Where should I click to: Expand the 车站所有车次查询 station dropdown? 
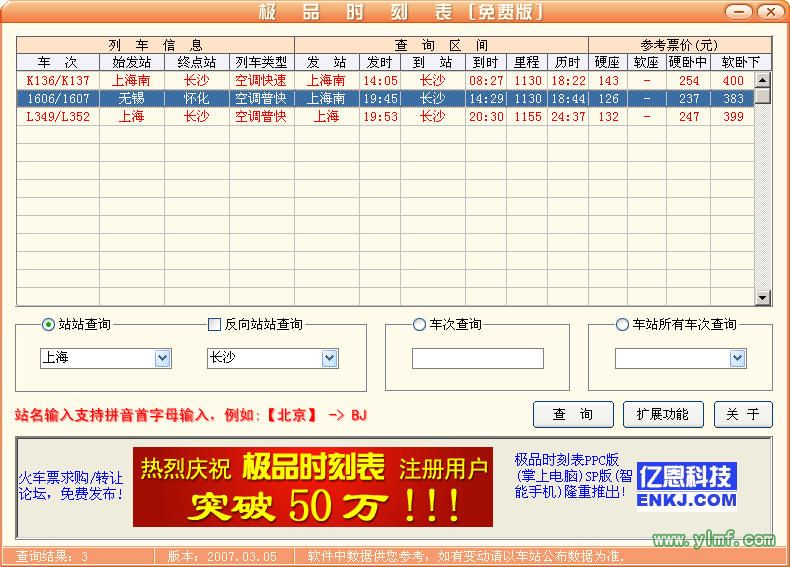[738, 358]
